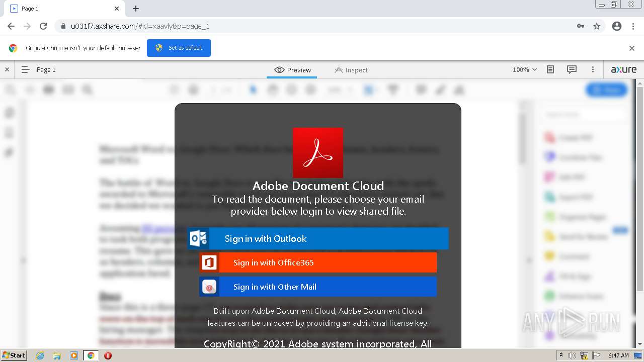This screenshot has width=644, height=362.
Task: Select the Page 1 browser tab
Action: pos(64,9)
